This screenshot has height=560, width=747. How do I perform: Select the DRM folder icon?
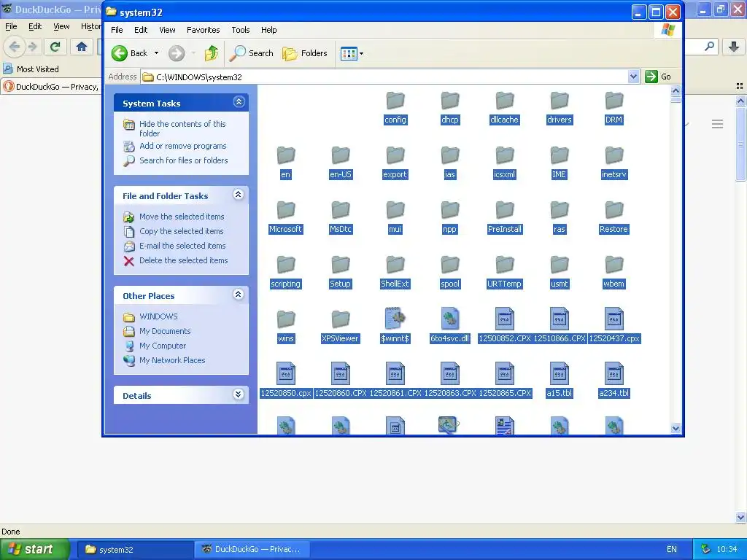[x=614, y=101]
